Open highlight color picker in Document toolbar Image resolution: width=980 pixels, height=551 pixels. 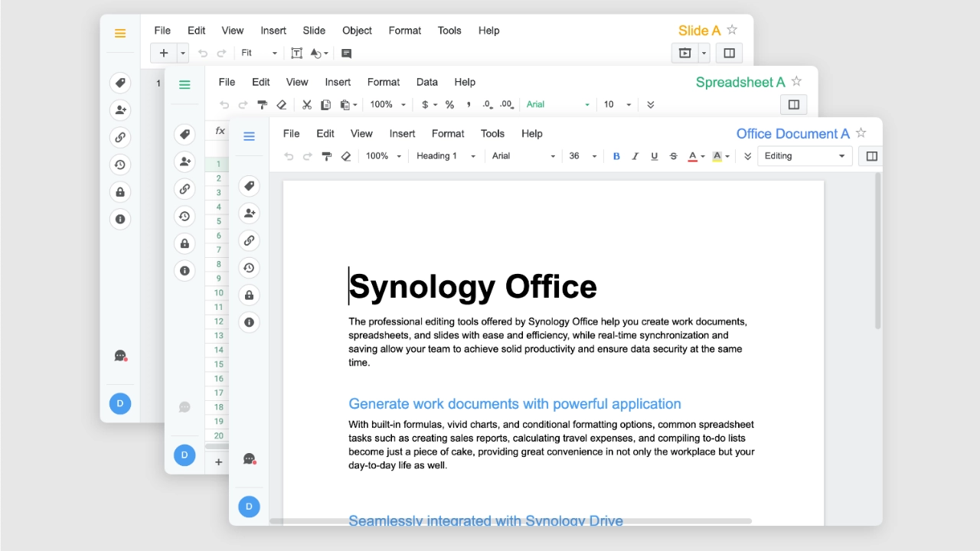[x=720, y=156]
